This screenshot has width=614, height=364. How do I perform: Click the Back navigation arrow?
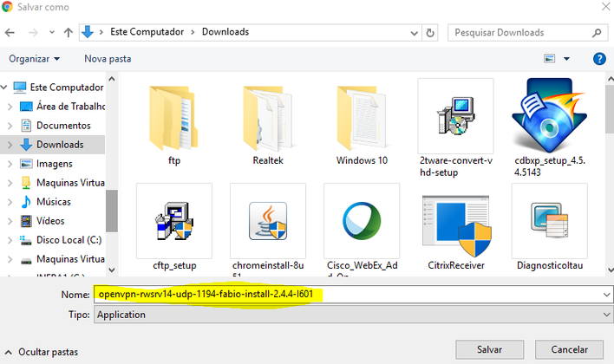[10, 32]
